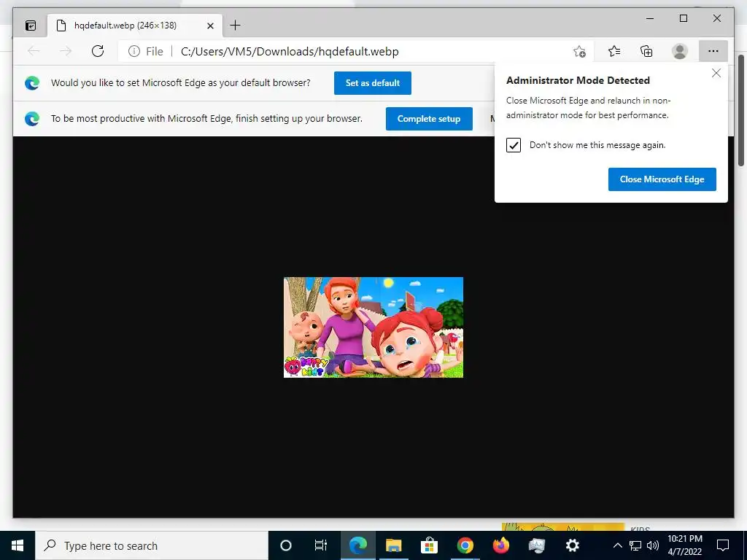Open the taskbar app next to Firefox
The image size is (747, 560).
(x=536, y=545)
